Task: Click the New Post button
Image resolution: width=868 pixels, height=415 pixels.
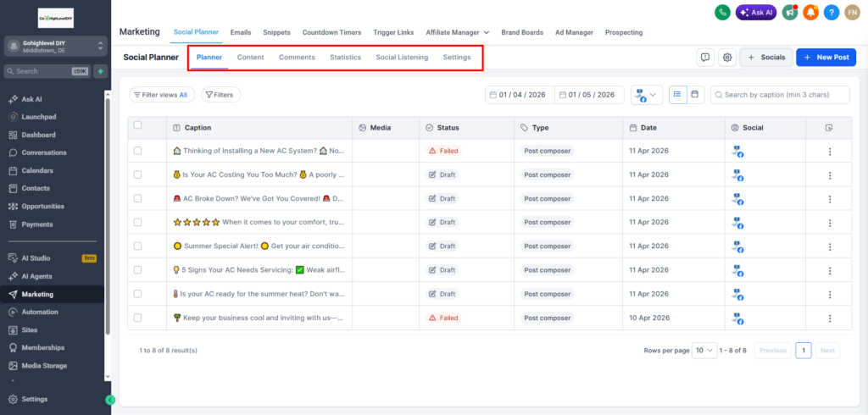Action: [x=826, y=57]
